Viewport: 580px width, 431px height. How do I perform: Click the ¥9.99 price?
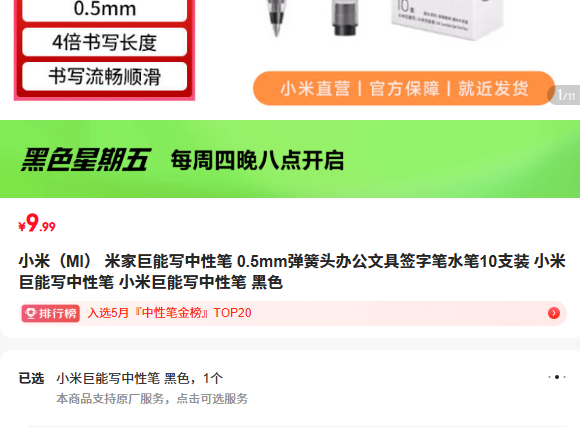[37, 223]
